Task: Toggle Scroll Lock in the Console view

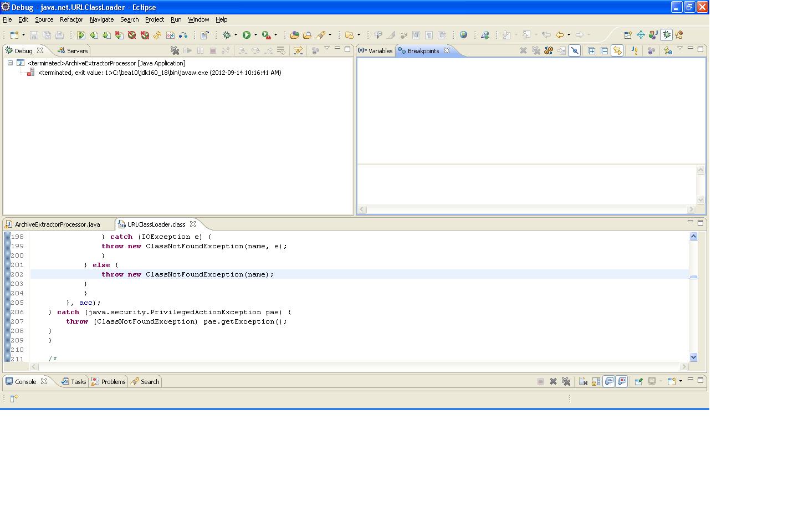Action: [596, 381]
